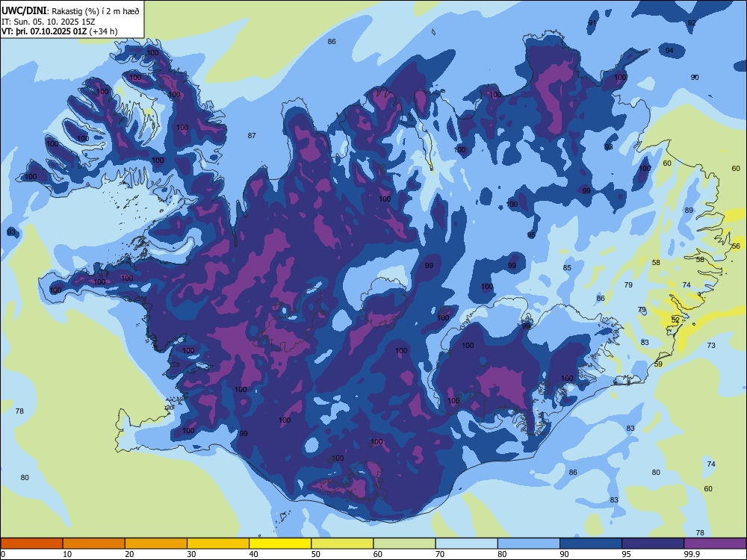Select the sky blue 80–90 legend swatch
Image resolution: width=747 pixels, height=560 pixels.
(529, 544)
